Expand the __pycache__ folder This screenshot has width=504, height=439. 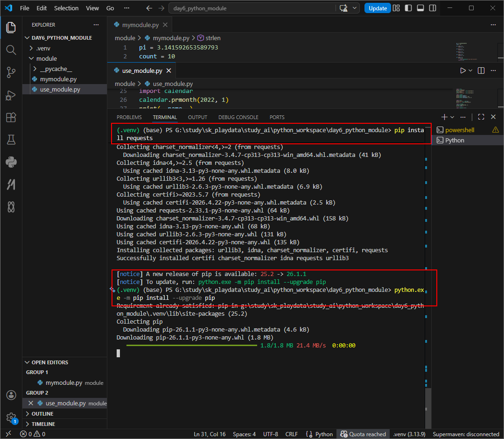pos(64,69)
